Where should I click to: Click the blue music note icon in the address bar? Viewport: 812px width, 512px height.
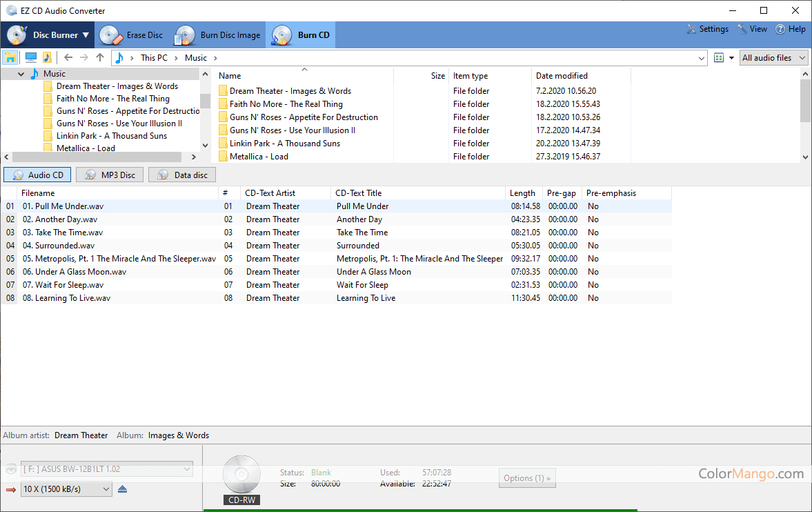click(119, 57)
